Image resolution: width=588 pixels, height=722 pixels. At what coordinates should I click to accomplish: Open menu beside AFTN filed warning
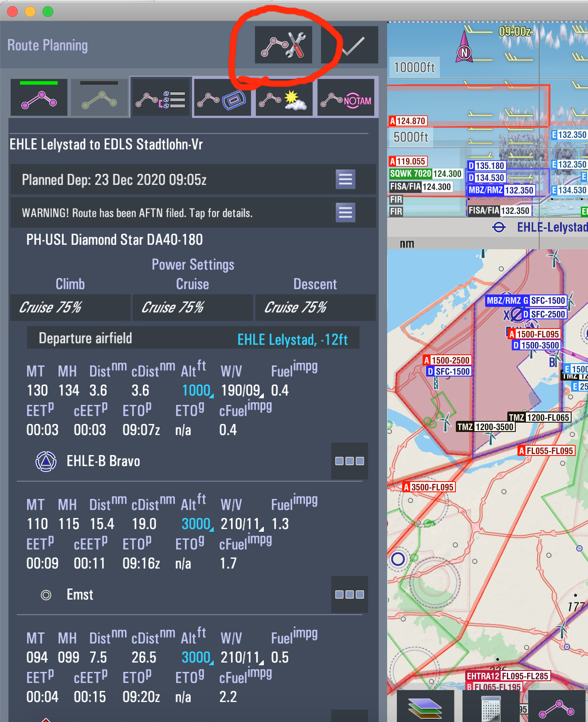coord(345,212)
